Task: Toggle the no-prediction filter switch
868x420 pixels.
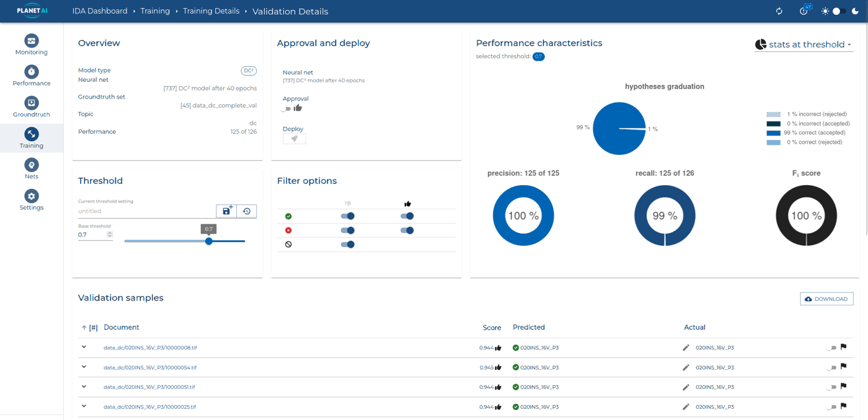Action: click(x=348, y=245)
